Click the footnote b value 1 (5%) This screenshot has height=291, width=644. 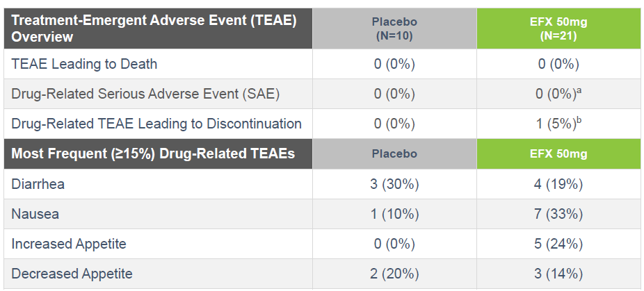(558, 124)
